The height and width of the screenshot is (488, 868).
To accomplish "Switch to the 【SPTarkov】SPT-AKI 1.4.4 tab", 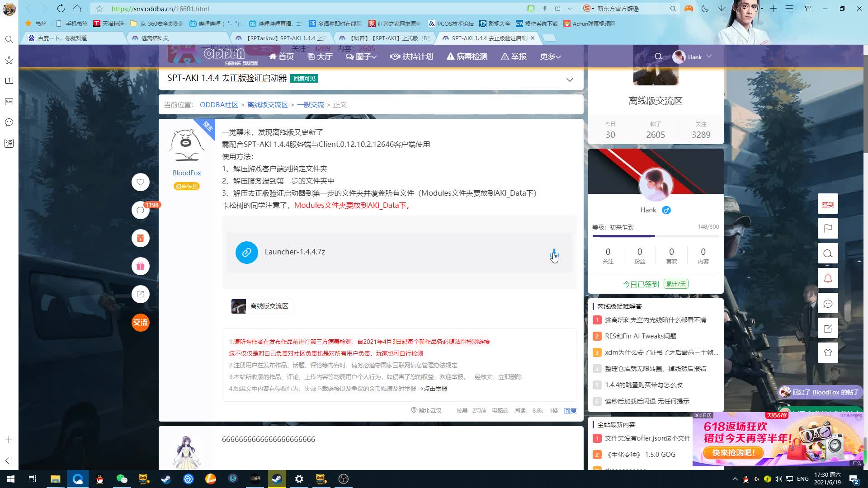I will click(x=282, y=38).
